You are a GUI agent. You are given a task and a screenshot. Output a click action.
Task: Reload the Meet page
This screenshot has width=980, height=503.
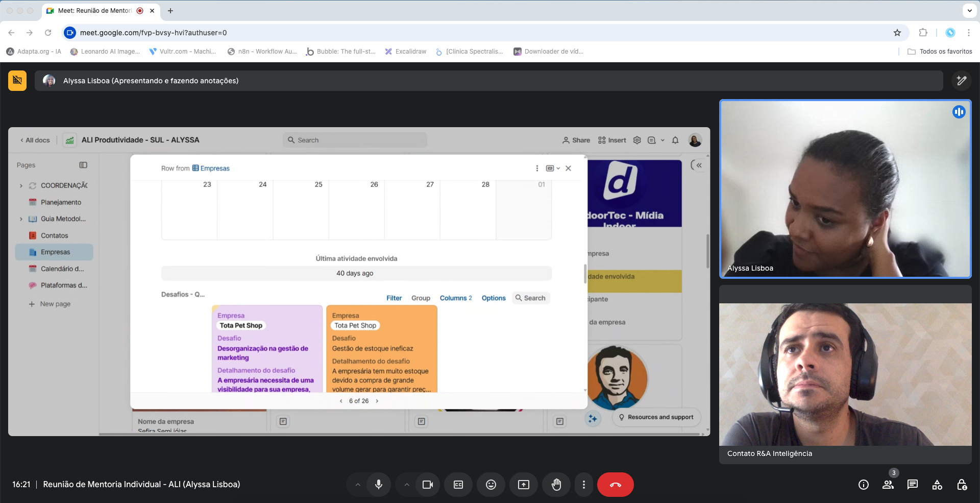48,33
